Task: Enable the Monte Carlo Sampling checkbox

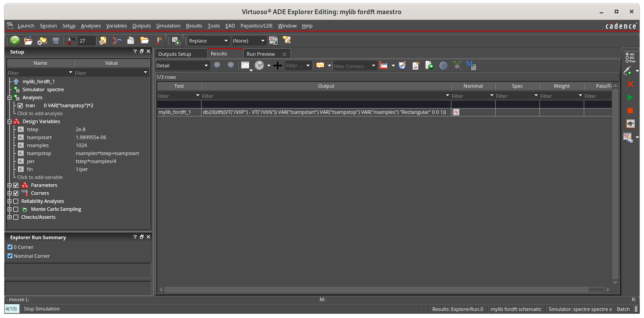Action: 16,209
